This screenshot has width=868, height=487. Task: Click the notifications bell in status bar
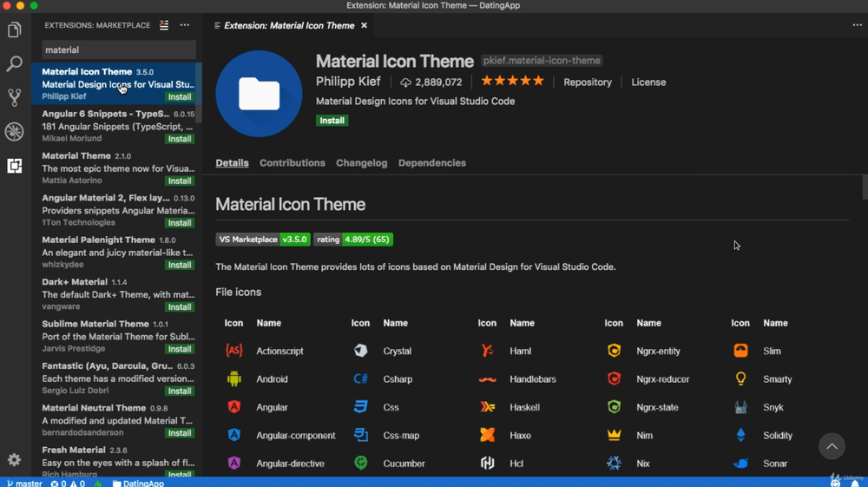[855, 483]
